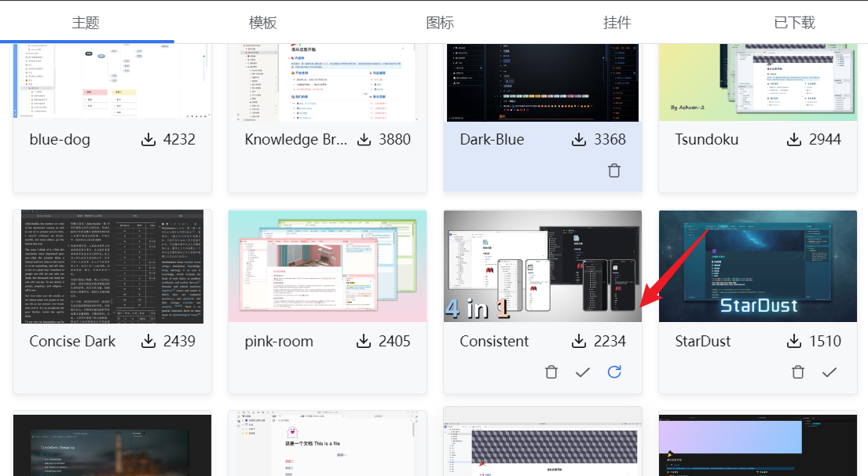Switch to the 挂件 tab
The height and width of the screenshot is (476, 868).
click(x=617, y=23)
